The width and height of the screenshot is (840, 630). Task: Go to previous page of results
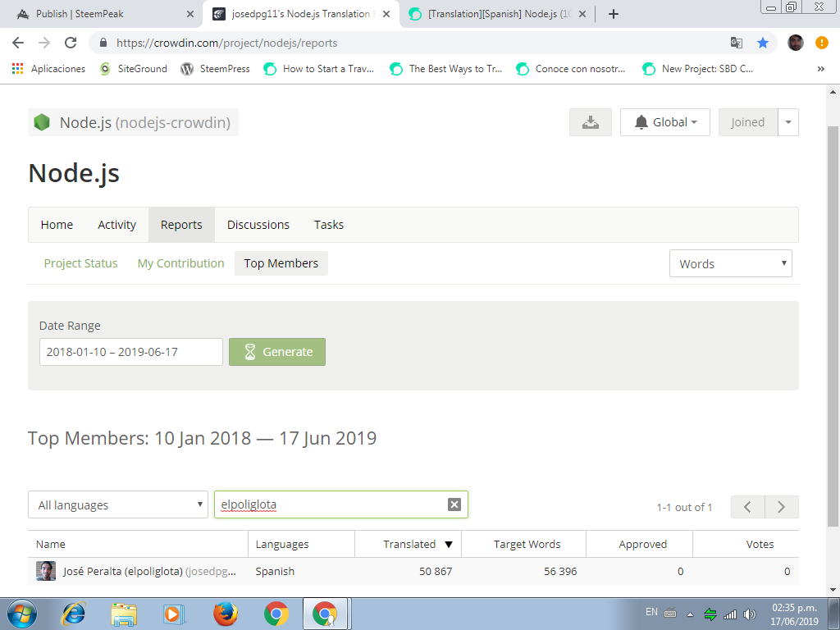tap(747, 507)
